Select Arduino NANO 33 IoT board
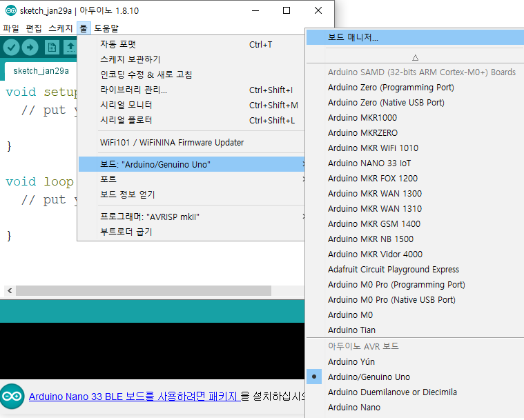 pyautogui.click(x=415, y=163)
